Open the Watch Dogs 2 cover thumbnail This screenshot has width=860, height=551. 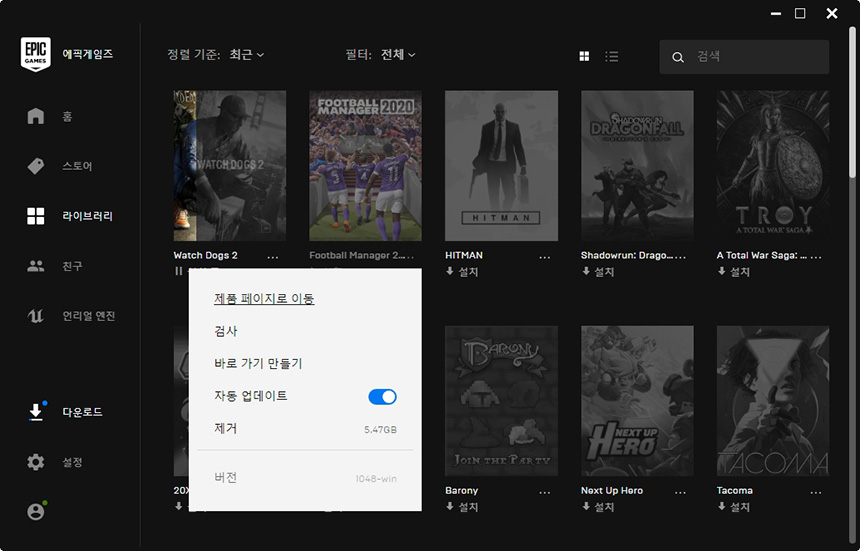coord(230,166)
